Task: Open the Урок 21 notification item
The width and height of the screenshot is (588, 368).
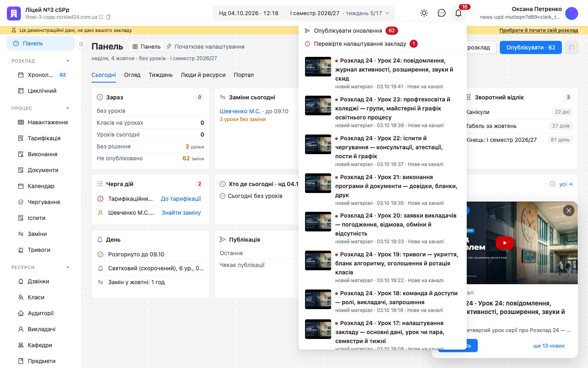Action: [x=383, y=190]
